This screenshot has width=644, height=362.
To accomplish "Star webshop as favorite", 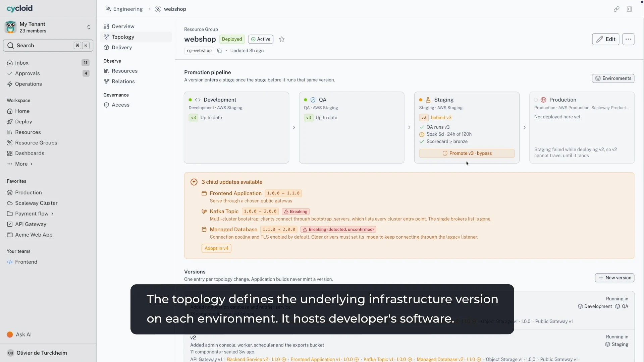I will 282,39.
